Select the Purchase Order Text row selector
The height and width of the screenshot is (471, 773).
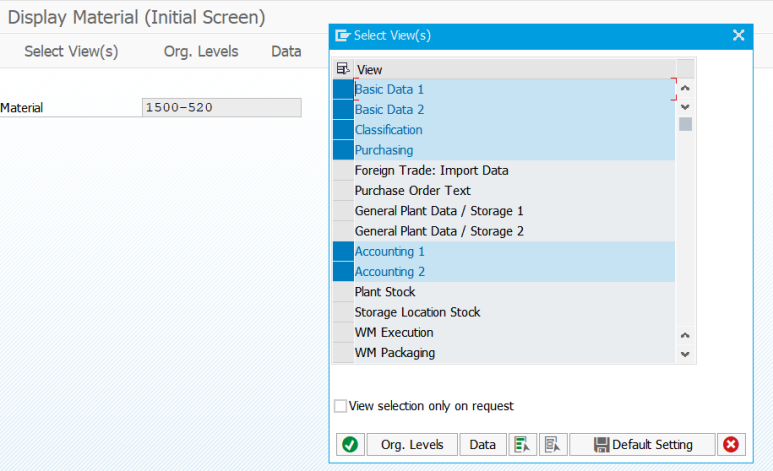(x=343, y=190)
